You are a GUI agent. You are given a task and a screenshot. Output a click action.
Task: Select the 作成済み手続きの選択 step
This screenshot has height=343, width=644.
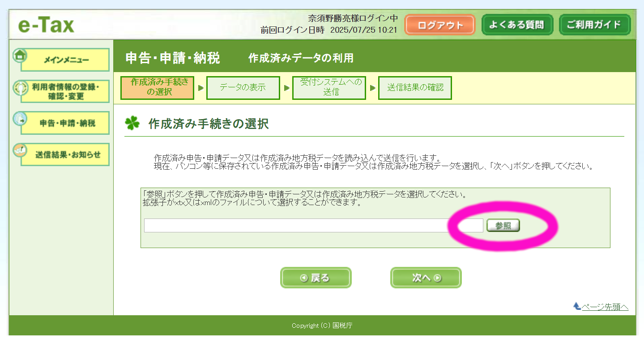[157, 88]
